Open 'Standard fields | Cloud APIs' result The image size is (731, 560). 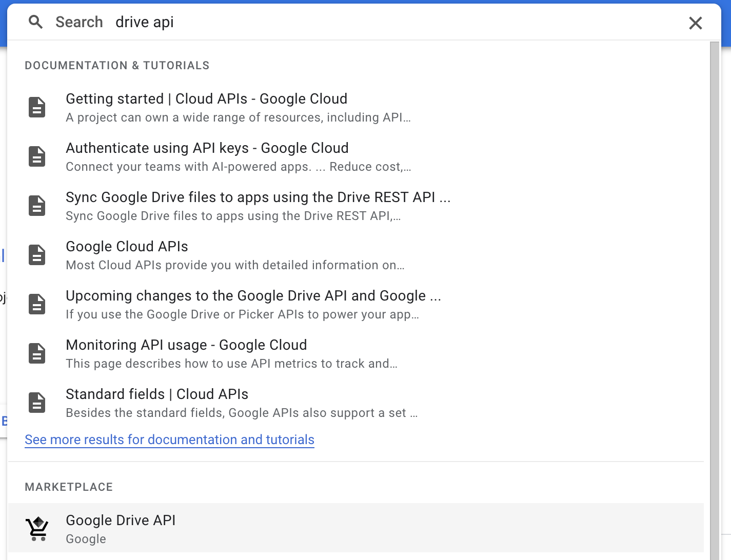(x=157, y=394)
